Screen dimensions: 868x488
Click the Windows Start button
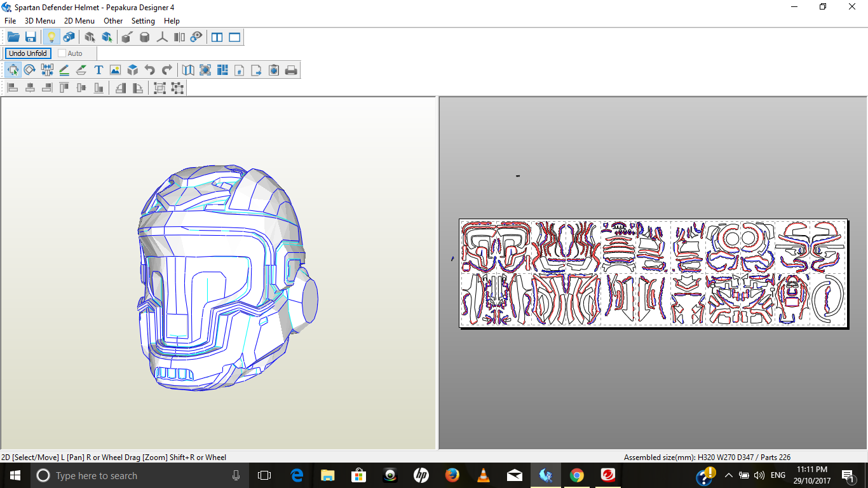[x=15, y=475]
